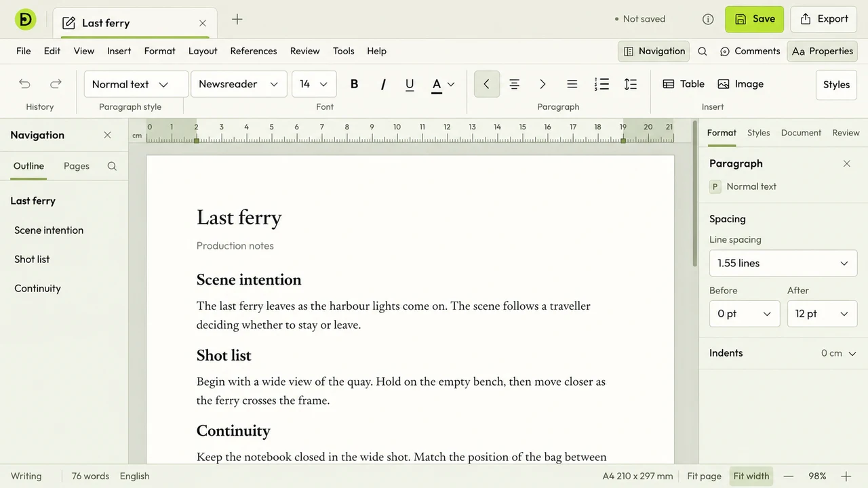
Task: Show document info icon
Action: pyautogui.click(x=708, y=19)
